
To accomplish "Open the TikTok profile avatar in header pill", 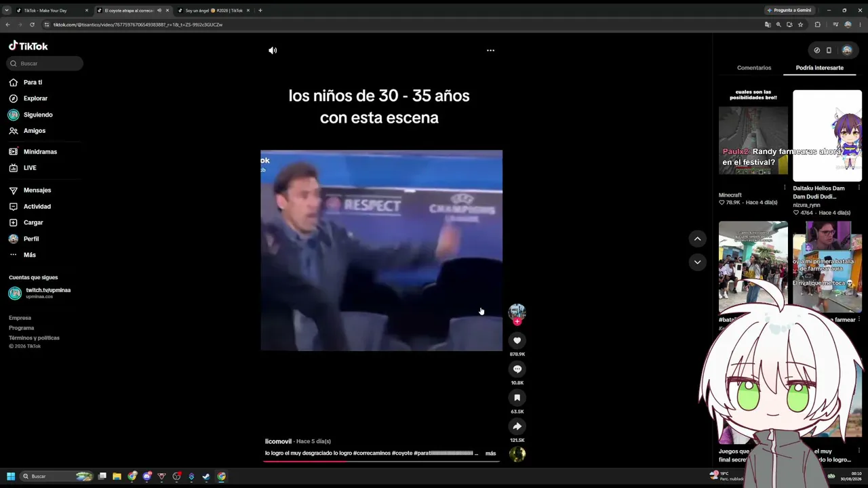I will pos(847,50).
